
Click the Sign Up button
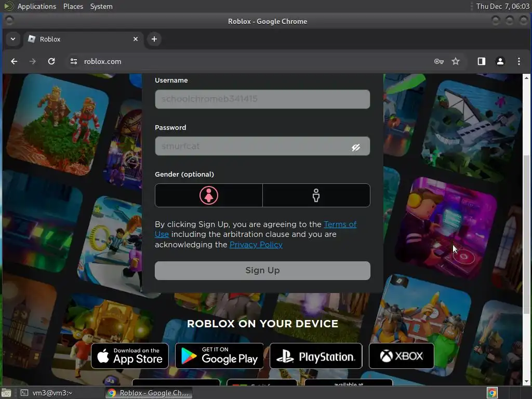pyautogui.click(x=262, y=270)
